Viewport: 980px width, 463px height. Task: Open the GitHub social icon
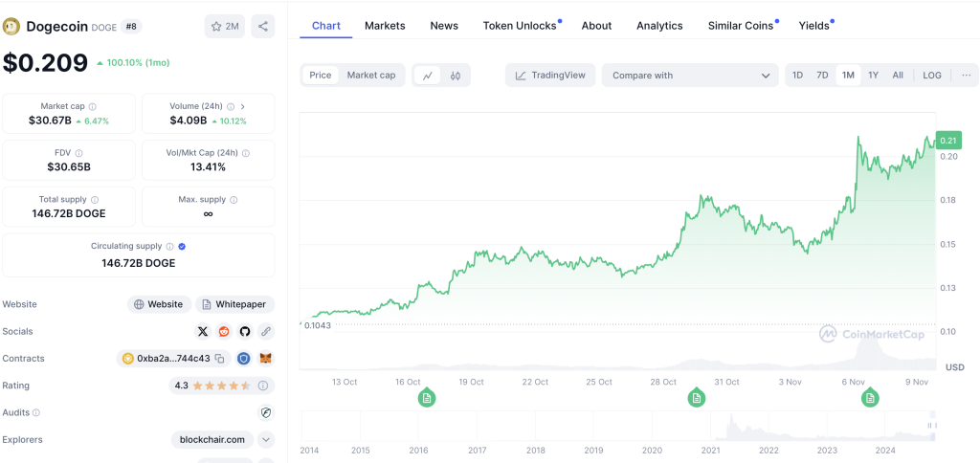click(x=244, y=331)
